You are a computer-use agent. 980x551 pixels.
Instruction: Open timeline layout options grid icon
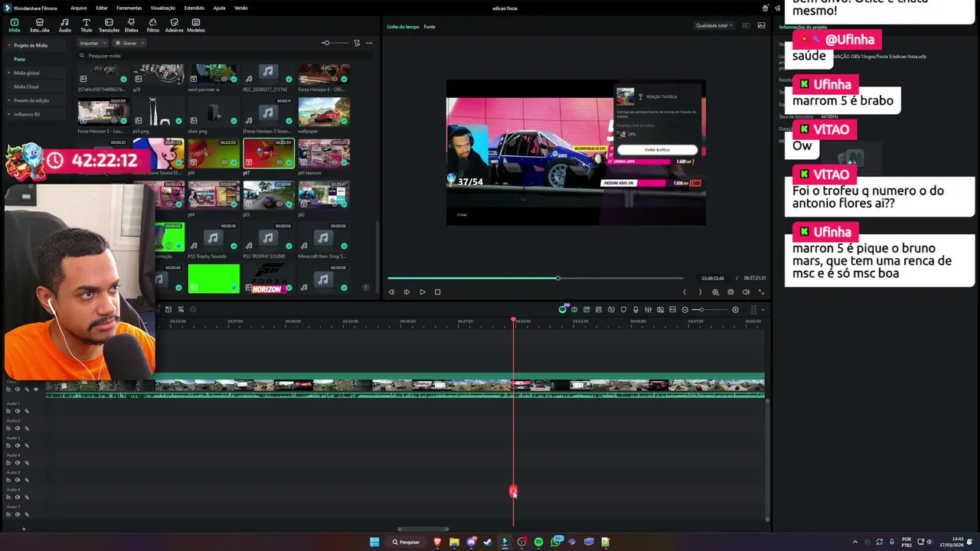[753, 309]
